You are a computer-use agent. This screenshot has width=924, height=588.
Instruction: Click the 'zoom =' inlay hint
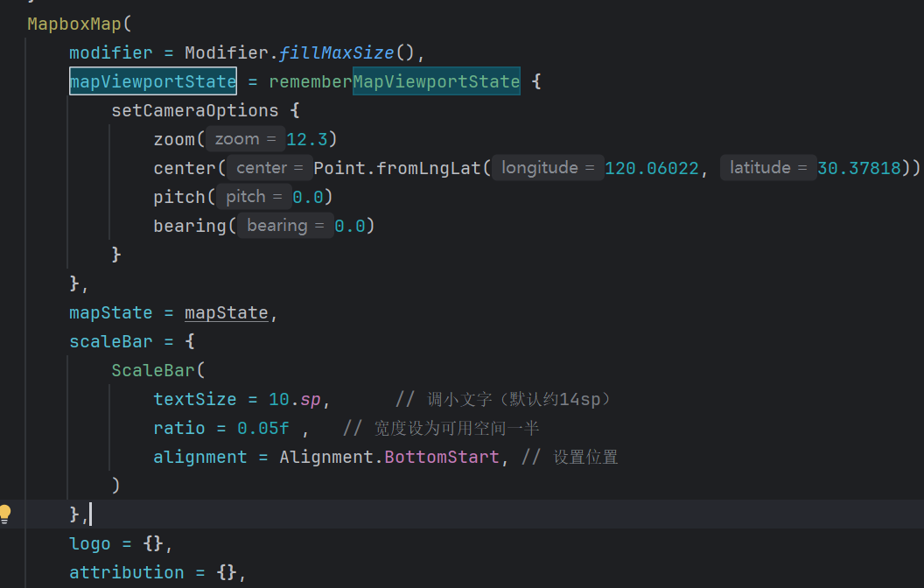245,139
